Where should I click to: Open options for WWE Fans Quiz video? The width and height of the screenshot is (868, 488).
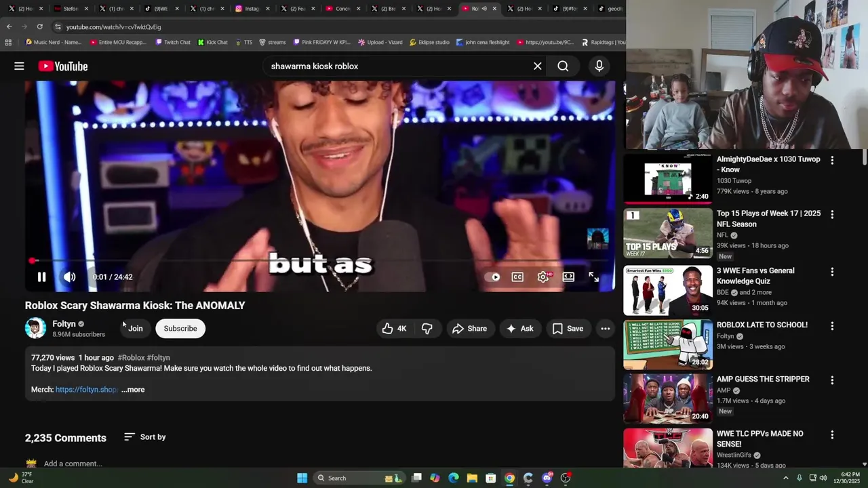pyautogui.click(x=832, y=272)
